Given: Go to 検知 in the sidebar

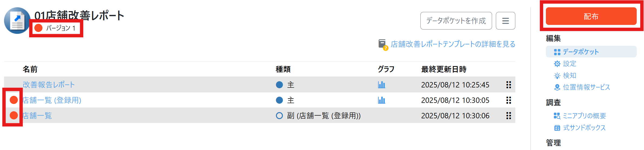Looking at the screenshot, I should pyautogui.click(x=569, y=75).
